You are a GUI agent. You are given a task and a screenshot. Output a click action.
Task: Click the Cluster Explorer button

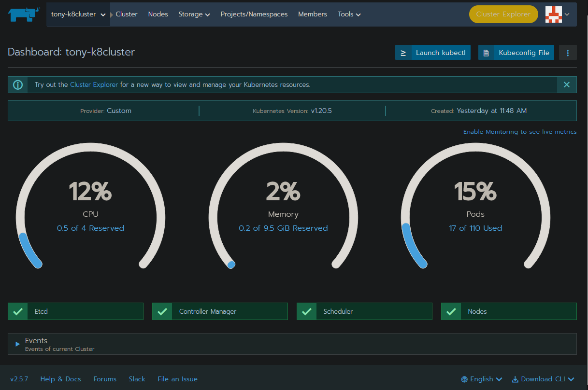coord(503,14)
